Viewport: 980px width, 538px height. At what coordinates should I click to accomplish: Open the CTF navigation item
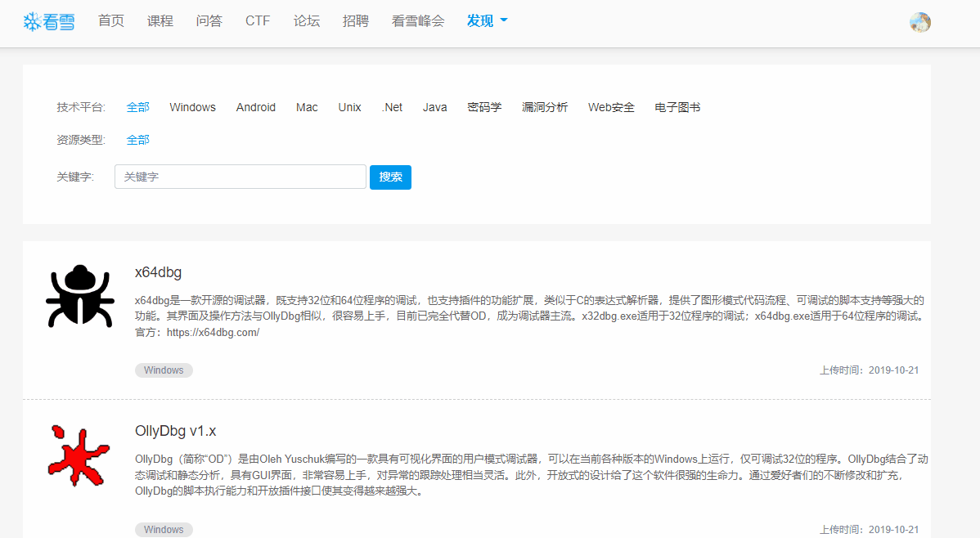pyautogui.click(x=258, y=20)
